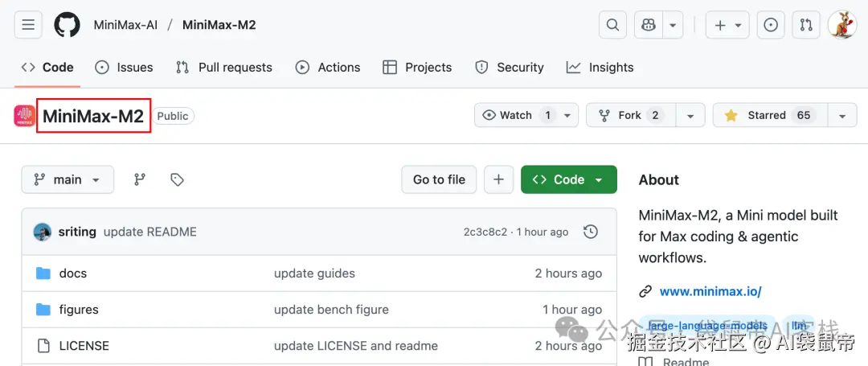The height and width of the screenshot is (366, 868).
Task: Open the docs folder
Action: tap(73, 273)
